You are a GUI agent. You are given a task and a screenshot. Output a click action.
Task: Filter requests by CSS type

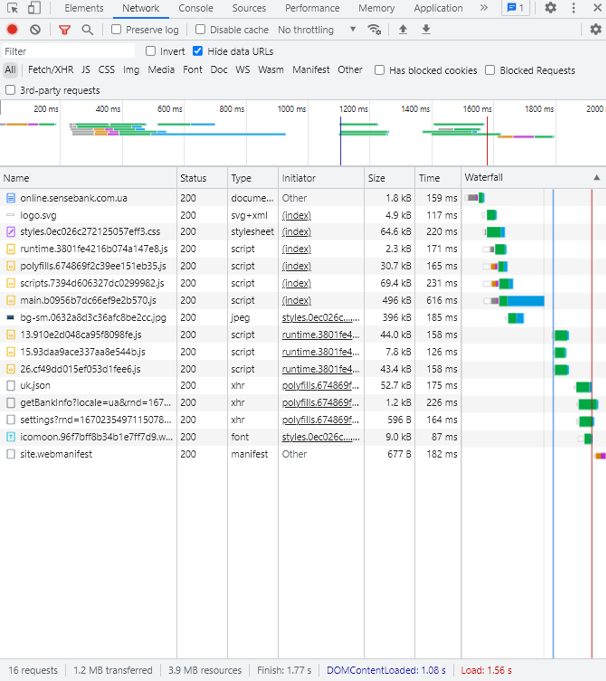pyautogui.click(x=106, y=70)
